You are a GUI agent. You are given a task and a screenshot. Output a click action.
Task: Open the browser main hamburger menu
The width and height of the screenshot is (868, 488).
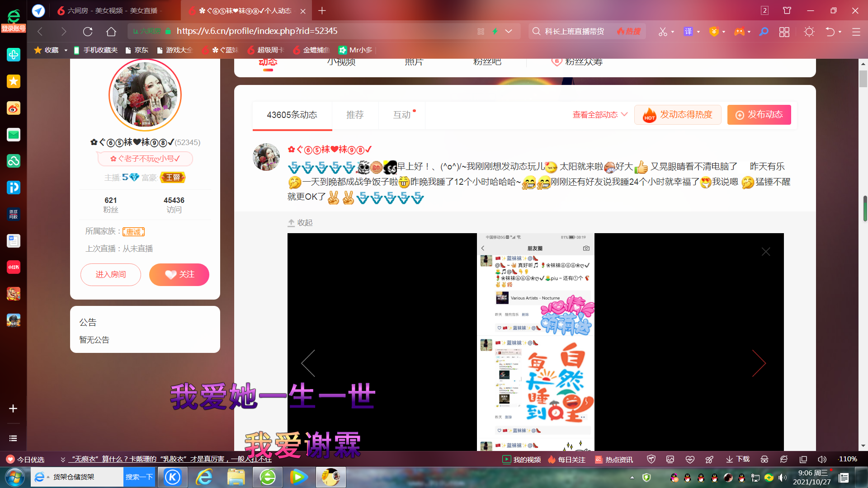856,31
